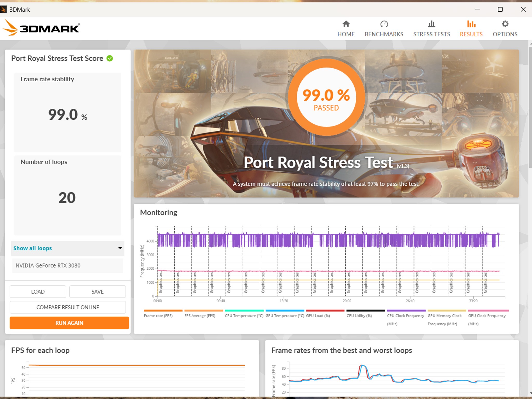
Task: Click the 13:20 time label on chart
Action: pyautogui.click(x=284, y=301)
